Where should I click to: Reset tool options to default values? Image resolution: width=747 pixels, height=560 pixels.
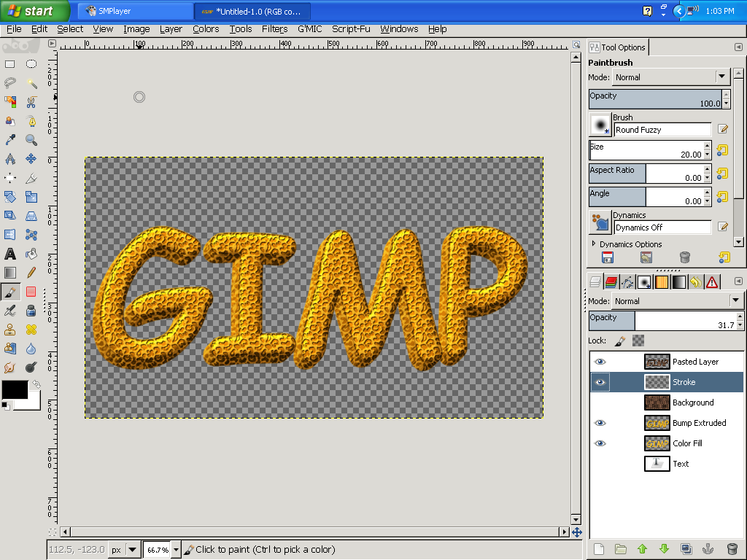click(x=724, y=257)
